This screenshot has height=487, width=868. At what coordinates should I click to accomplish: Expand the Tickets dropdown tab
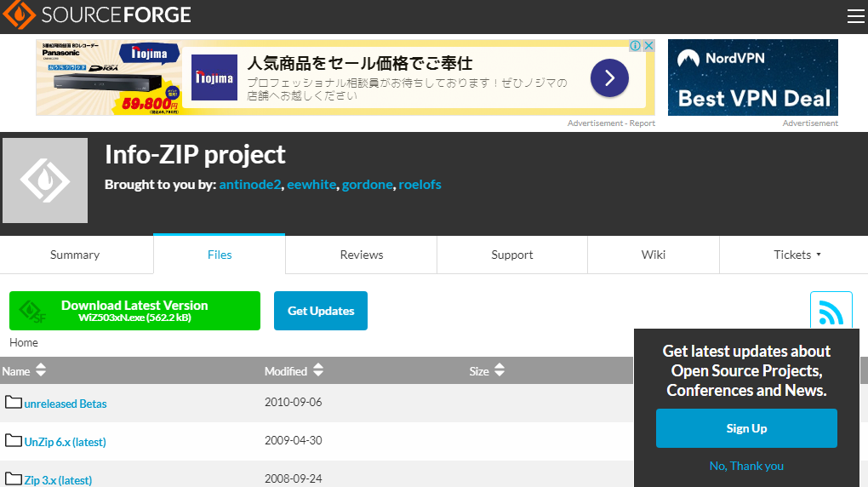click(x=797, y=255)
